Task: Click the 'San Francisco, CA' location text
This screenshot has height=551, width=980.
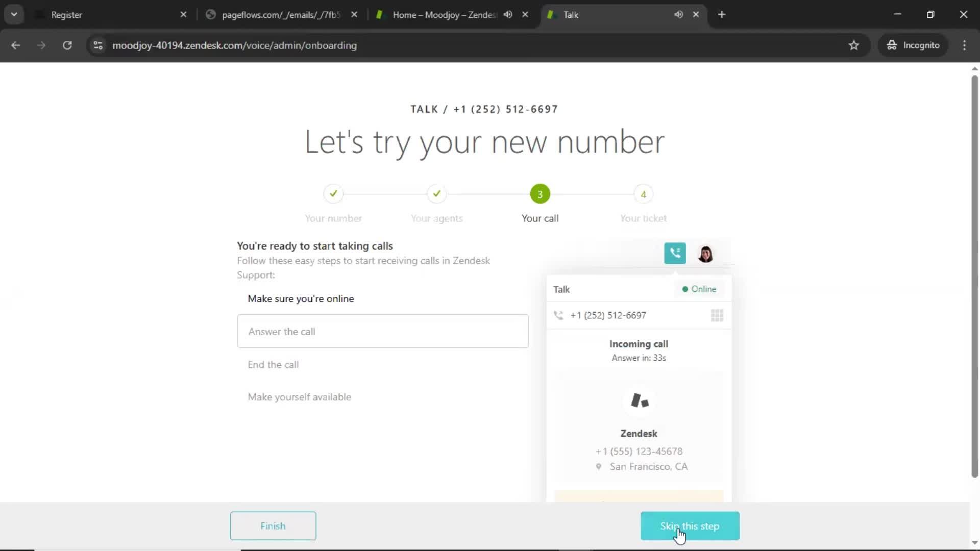Action: point(649,466)
